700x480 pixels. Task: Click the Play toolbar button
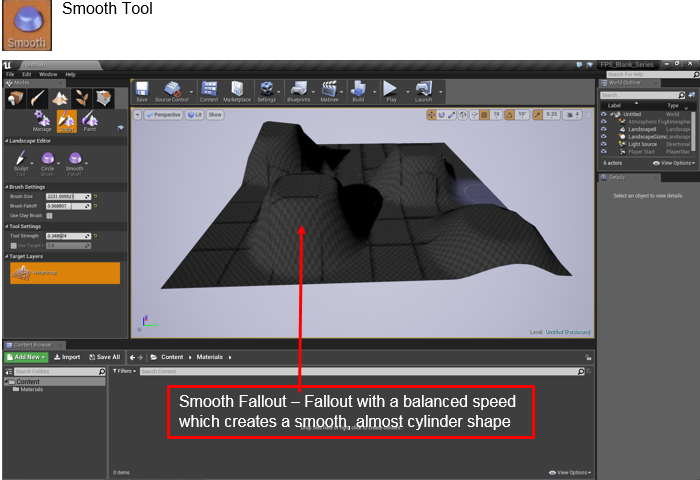click(x=391, y=92)
